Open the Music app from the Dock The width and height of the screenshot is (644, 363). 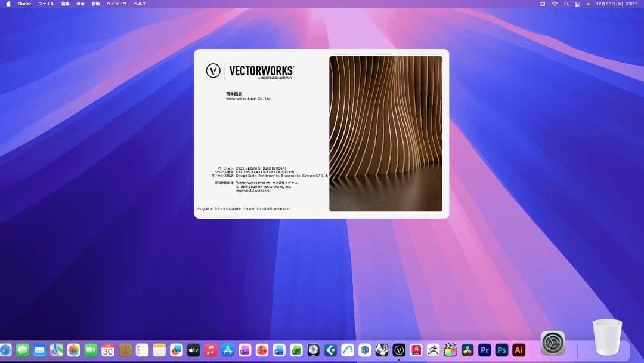210,350
